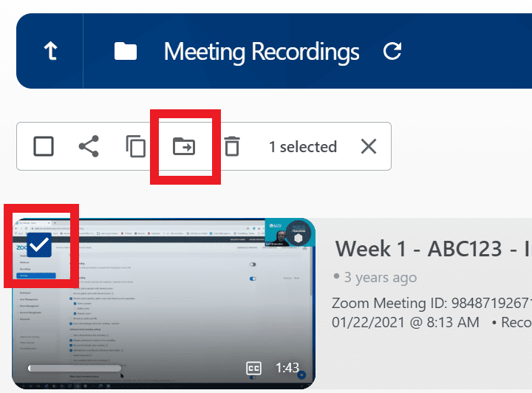
Task: Share the selected recording
Action: pyautogui.click(x=89, y=146)
